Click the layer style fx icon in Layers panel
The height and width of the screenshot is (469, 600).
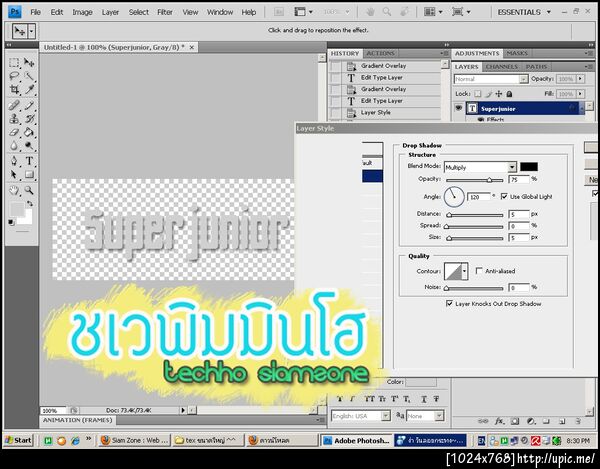coord(499,421)
